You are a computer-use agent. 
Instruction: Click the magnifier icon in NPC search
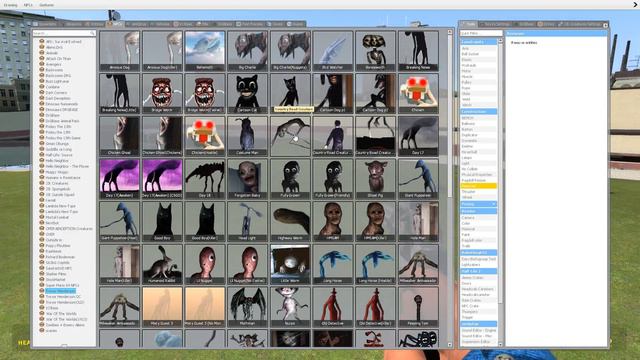[93, 33]
